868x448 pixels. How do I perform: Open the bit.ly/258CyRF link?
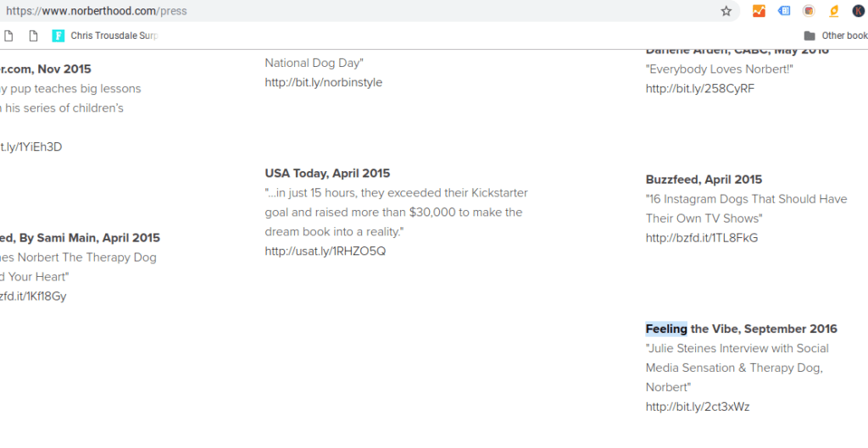point(699,88)
